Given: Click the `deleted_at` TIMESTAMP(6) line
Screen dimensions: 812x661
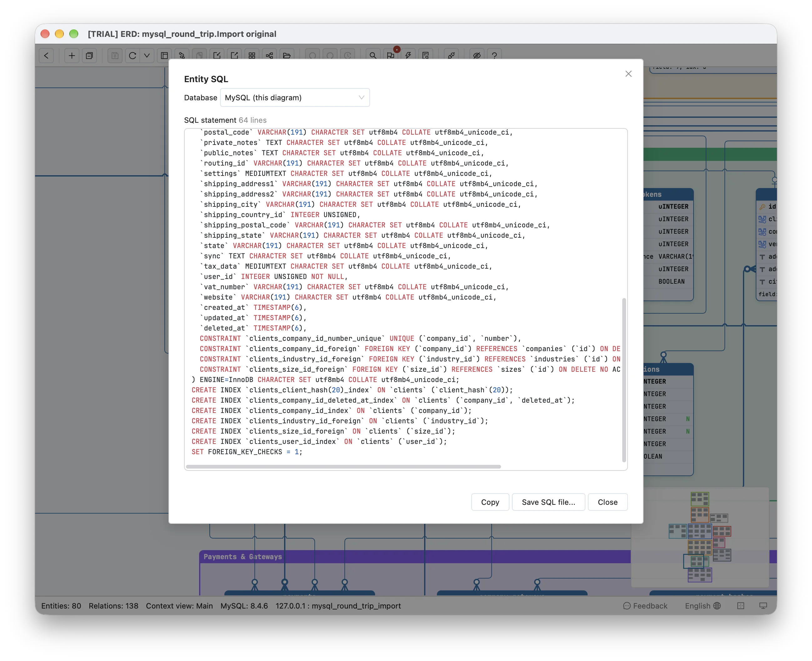Looking at the screenshot, I should click(x=253, y=328).
